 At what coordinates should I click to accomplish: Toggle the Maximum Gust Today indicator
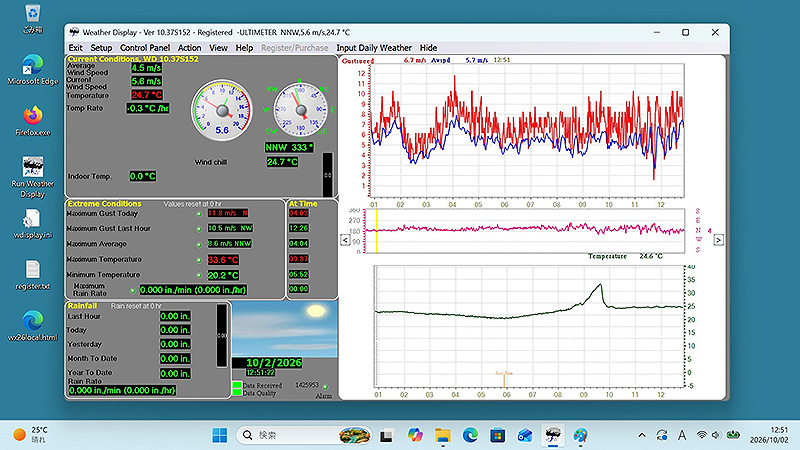click(199, 214)
